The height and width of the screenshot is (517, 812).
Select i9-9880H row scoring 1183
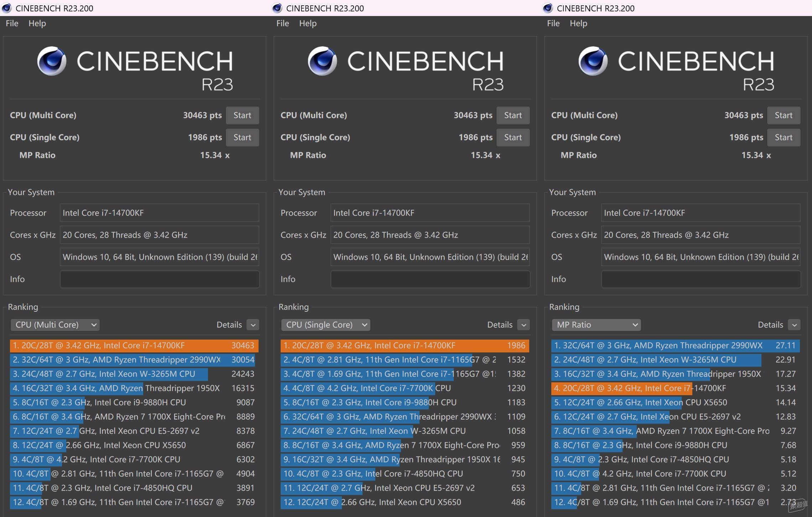pyautogui.click(x=405, y=402)
